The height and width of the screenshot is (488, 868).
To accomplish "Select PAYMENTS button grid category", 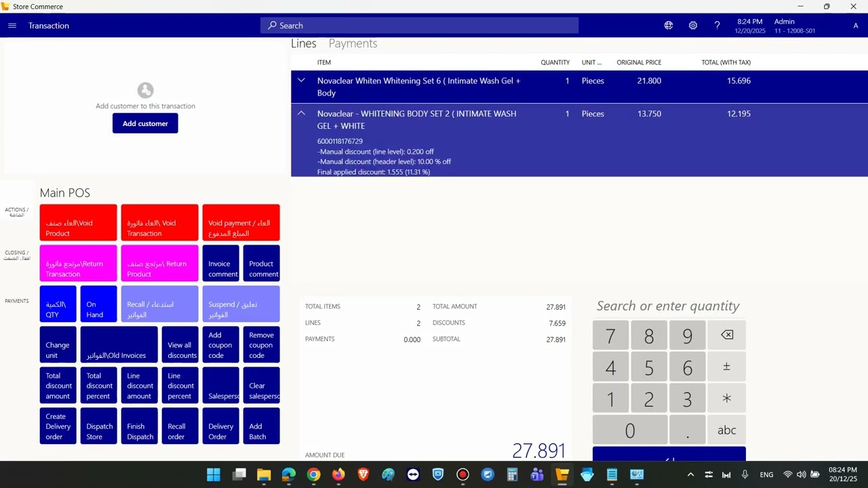I will (16, 301).
